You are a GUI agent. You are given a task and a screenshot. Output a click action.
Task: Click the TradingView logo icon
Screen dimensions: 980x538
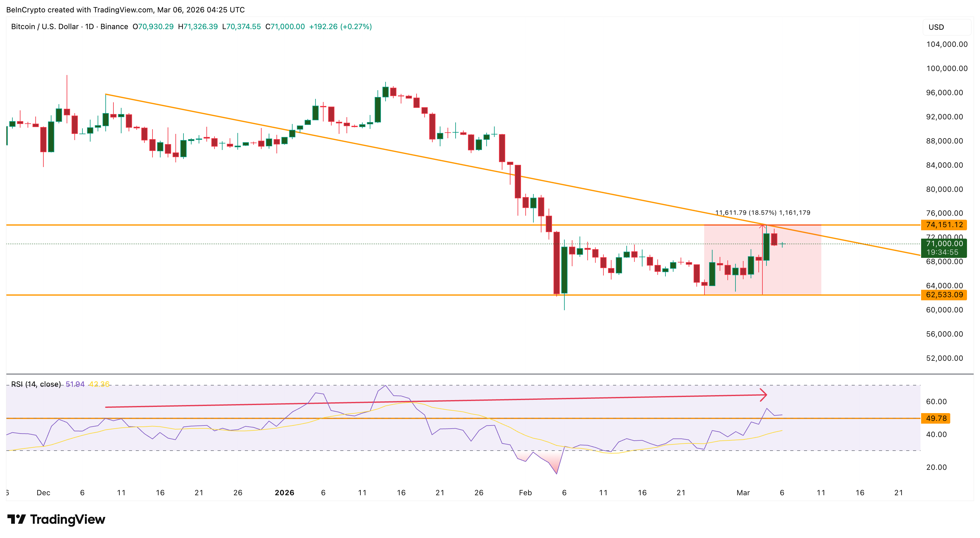tap(16, 519)
